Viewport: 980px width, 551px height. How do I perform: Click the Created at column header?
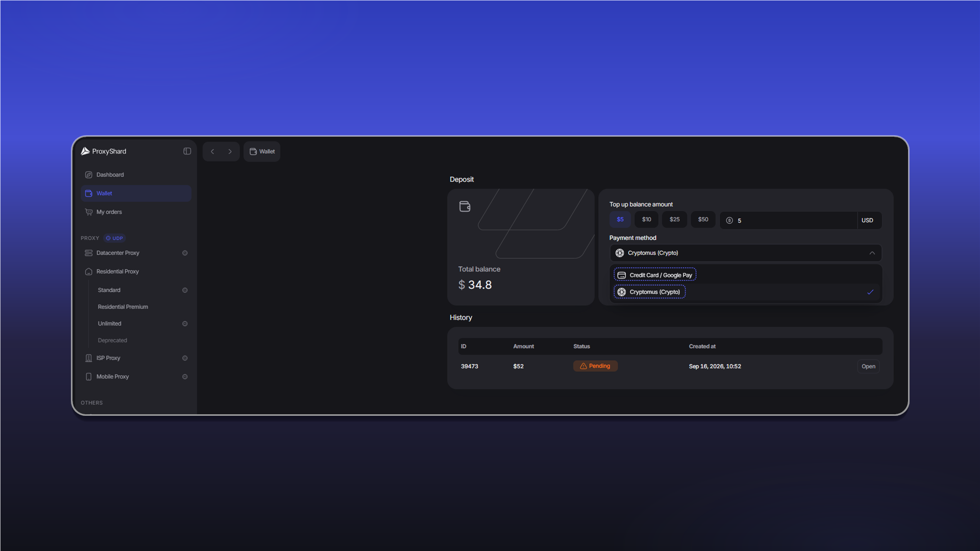(702, 346)
